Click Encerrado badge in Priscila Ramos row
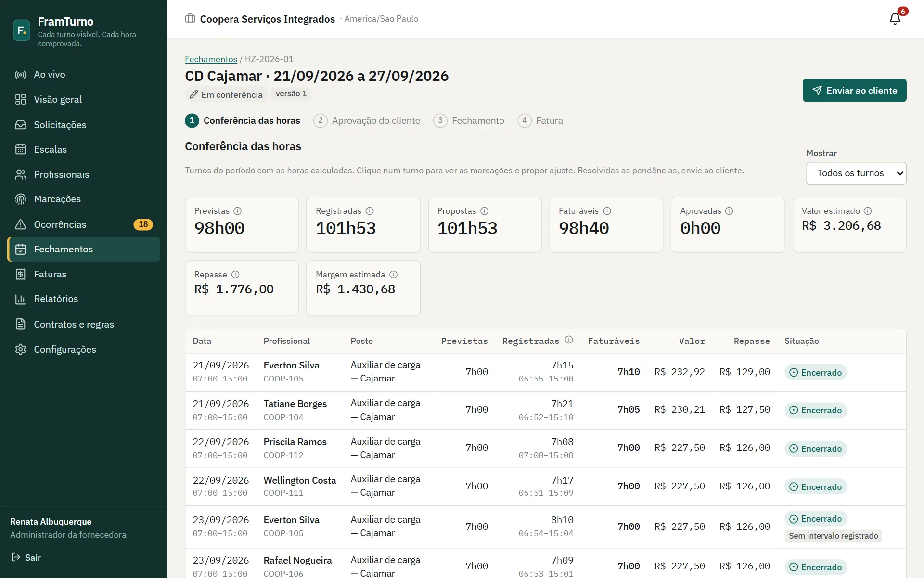The height and width of the screenshot is (578, 924). 816,449
